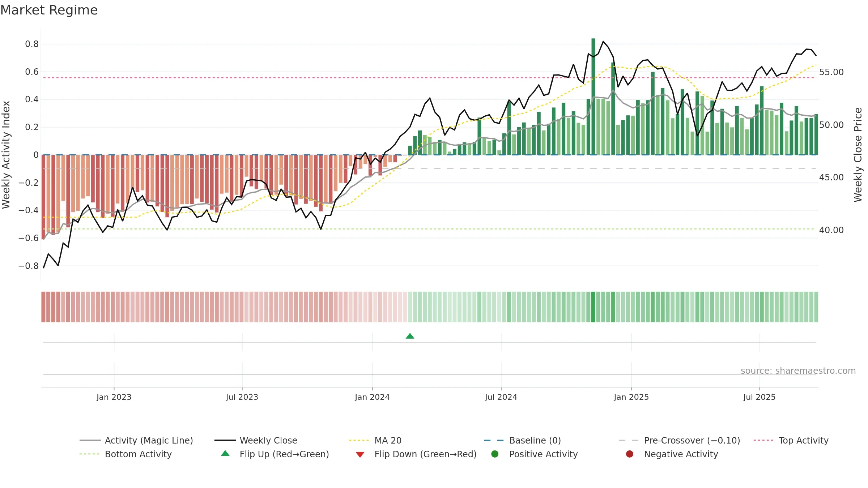Click the 0.4 activity axis tick label
Image resolution: width=868 pixels, height=488 pixels.
[32, 99]
